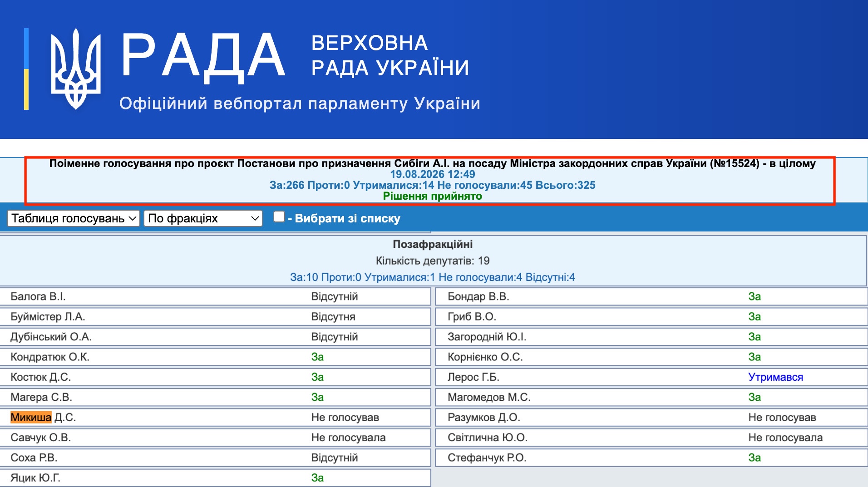Viewport: 868px width, 487px height.
Task: Select the Соха Р.В. name
Action: point(34,457)
